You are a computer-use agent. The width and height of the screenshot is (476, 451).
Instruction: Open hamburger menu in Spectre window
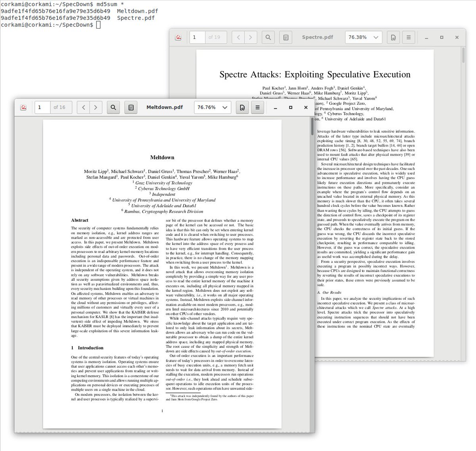tap(409, 37)
